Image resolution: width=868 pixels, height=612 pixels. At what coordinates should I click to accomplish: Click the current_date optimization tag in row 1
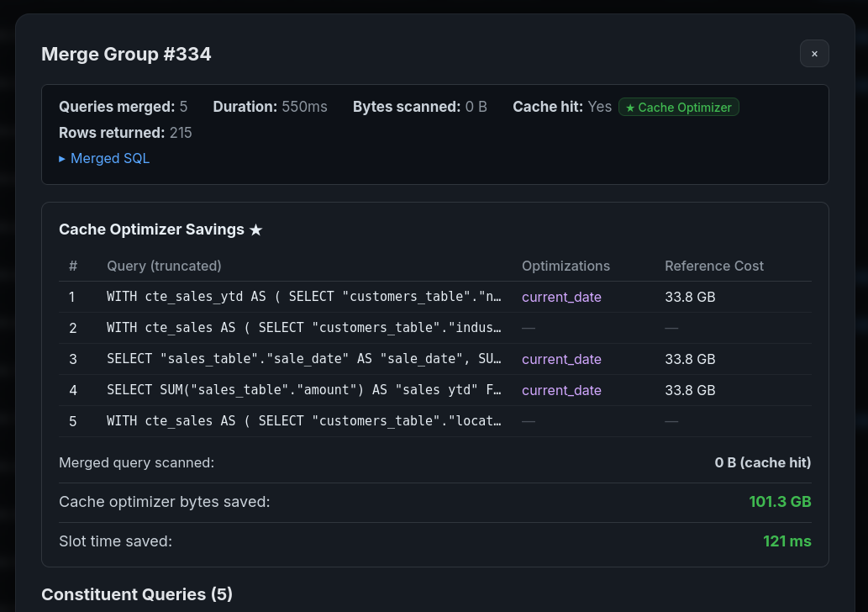pyautogui.click(x=561, y=297)
